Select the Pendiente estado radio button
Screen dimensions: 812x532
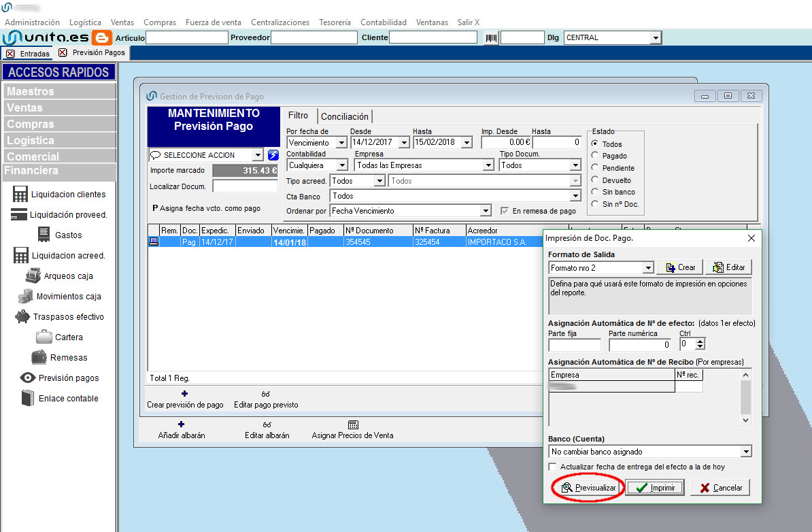pos(594,168)
